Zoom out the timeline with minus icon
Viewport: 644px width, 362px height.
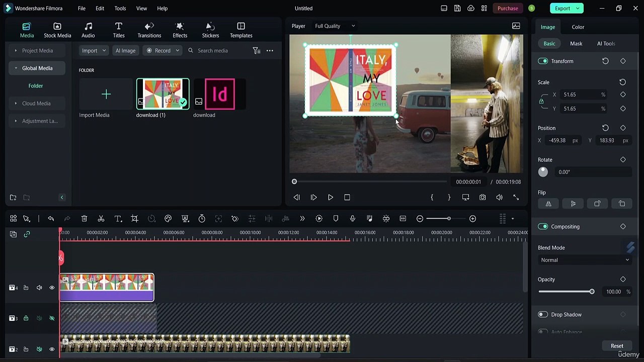[x=420, y=219]
